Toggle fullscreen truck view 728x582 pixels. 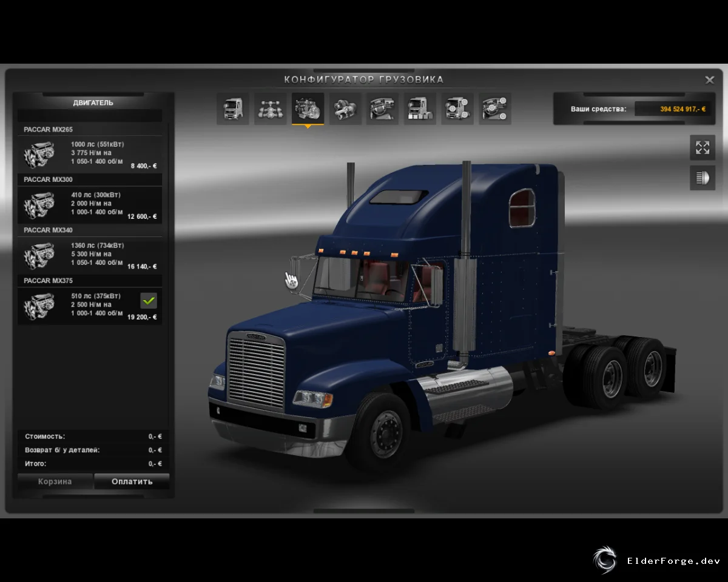click(x=703, y=147)
